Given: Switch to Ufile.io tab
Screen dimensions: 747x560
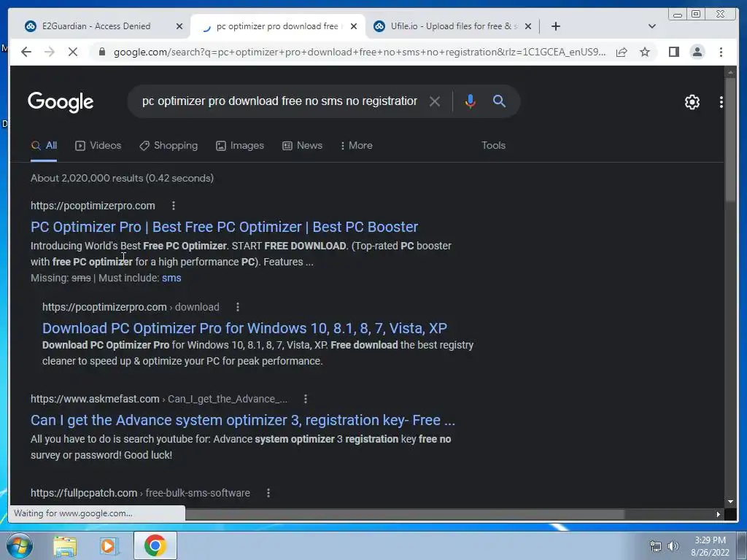Looking at the screenshot, I should 448,26.
